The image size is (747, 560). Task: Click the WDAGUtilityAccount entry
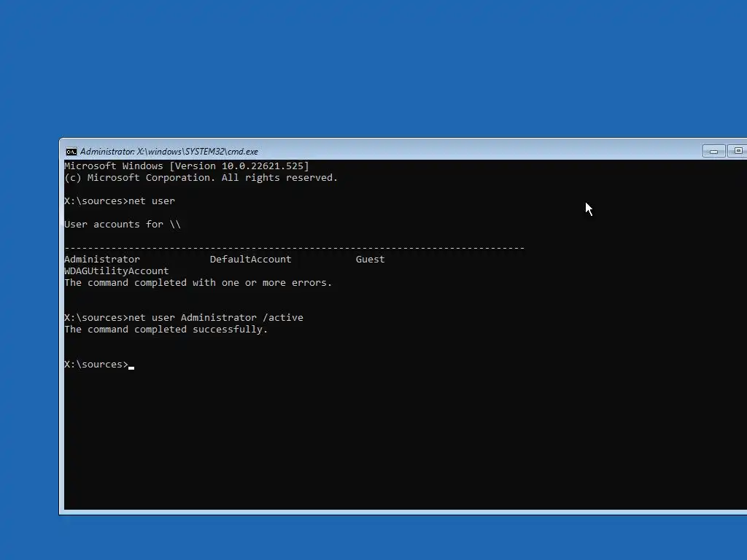click(x=117, y=271)
